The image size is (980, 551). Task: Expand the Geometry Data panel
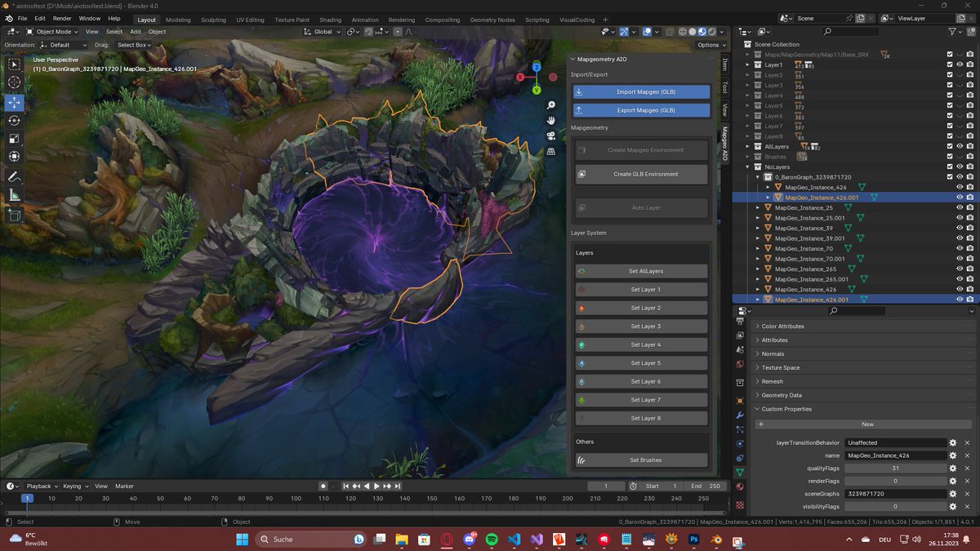click(x=862, y=395)
